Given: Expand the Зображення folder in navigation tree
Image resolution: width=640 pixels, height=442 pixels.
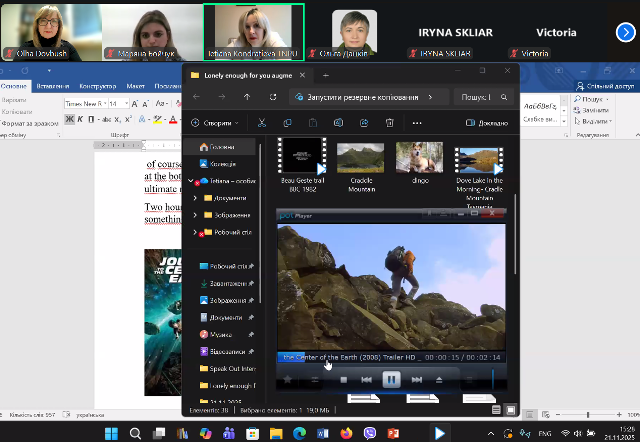Looking at the screenshot, I should pos(195,215).
